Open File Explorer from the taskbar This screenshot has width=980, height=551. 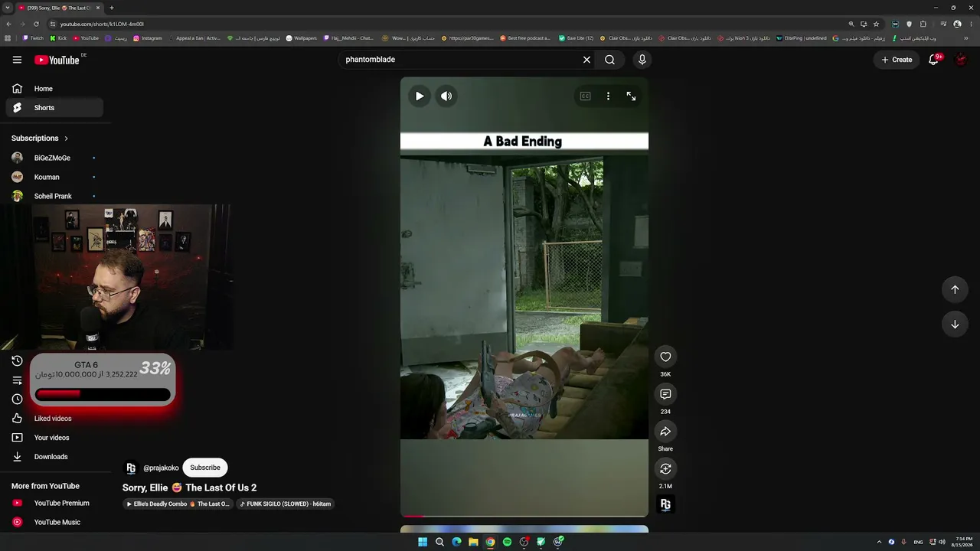(473, 542)
